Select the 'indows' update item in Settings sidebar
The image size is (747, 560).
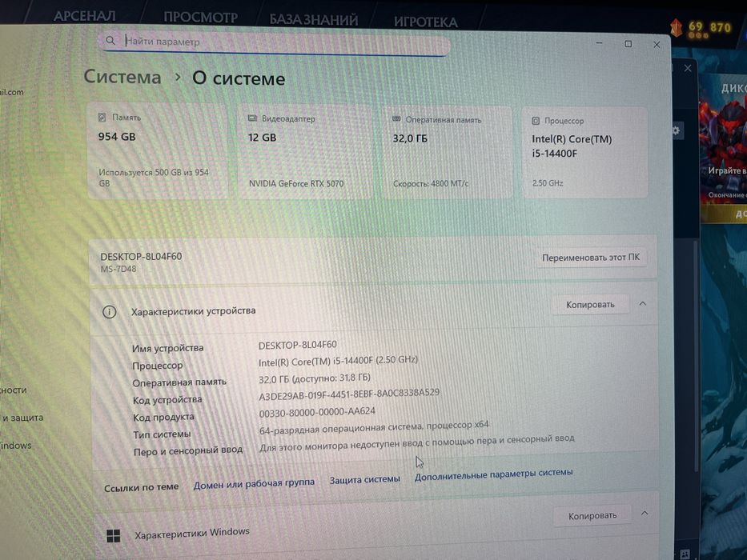coord(16,446)
